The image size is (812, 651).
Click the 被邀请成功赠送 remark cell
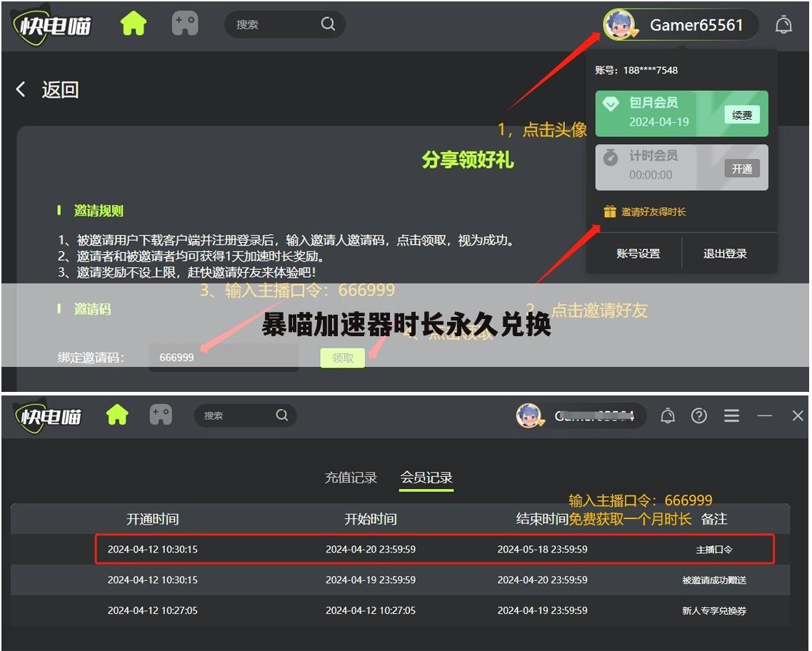click(714, 580)
